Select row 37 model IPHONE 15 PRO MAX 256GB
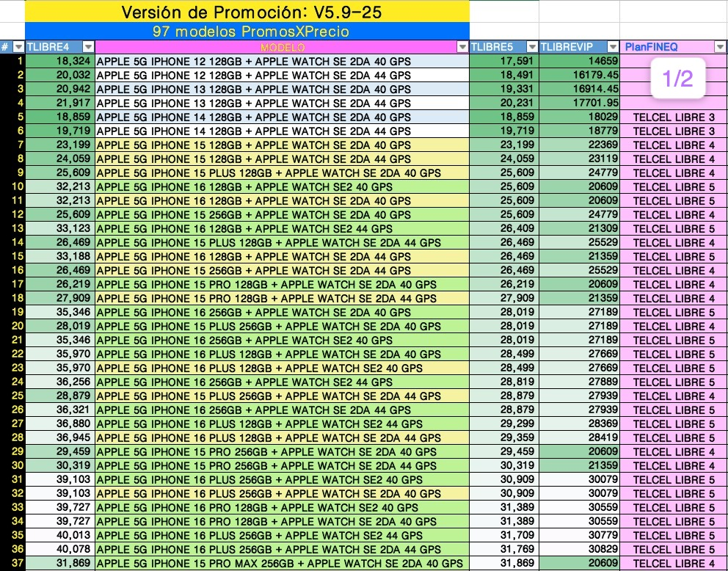The width and height of the screenshot is (728, 571). (283, 563)
